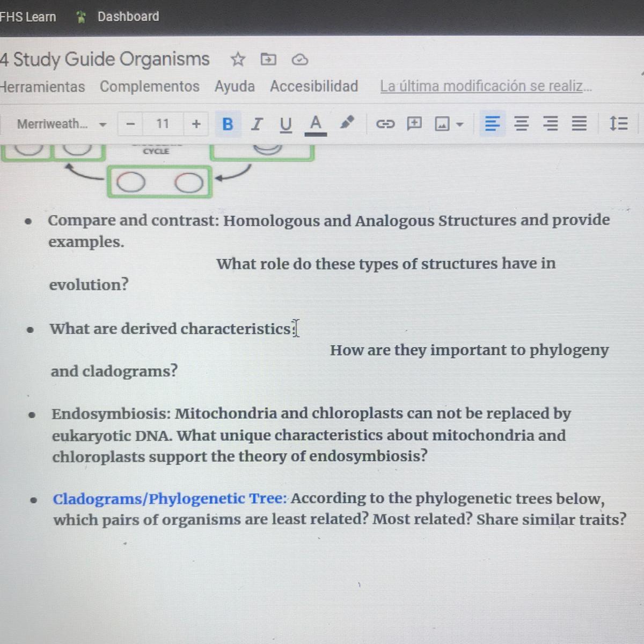644x644 pixels.
Task: Click the text 'How are they important to phylogeny'
Action: point(469,350)
